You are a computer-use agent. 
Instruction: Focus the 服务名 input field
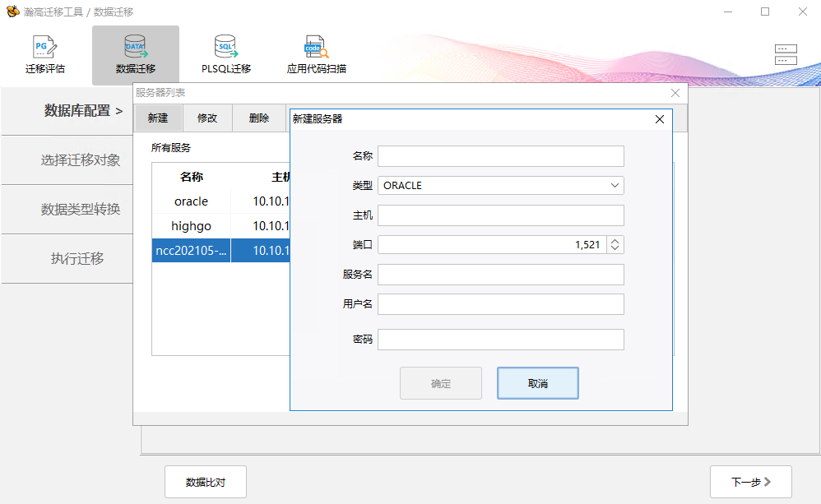(x=500, y=275)
